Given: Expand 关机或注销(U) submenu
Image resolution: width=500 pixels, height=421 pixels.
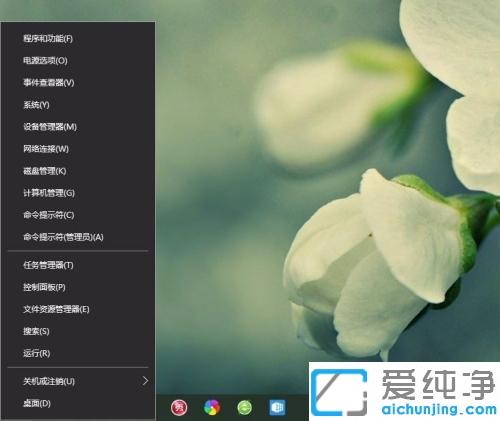Looking at the screenshot, I should 78,381.
